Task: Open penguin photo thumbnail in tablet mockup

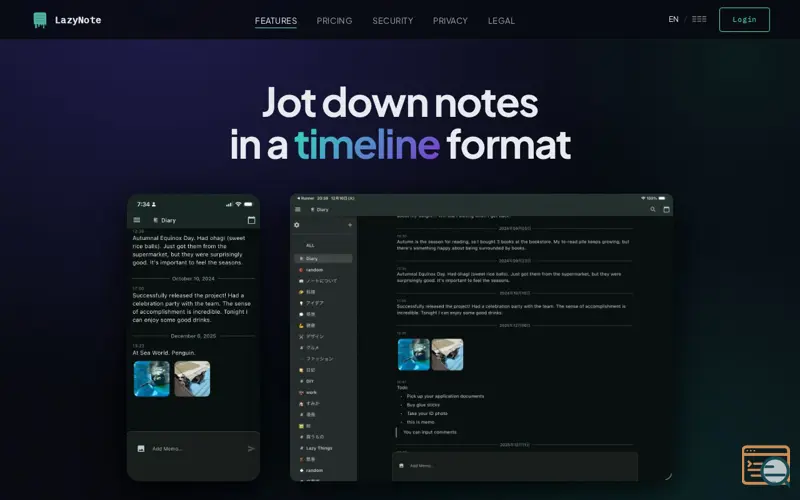Action: pos(414,355)
